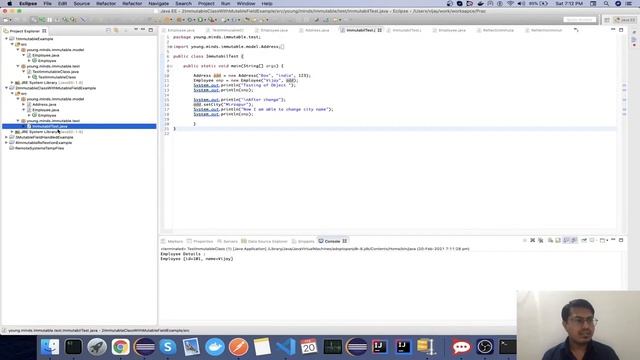This screenshot has height=360, width=640.
Task: Remove all terminated launches icon in Console
Action: pyautogui.click(x=540, y=240)
